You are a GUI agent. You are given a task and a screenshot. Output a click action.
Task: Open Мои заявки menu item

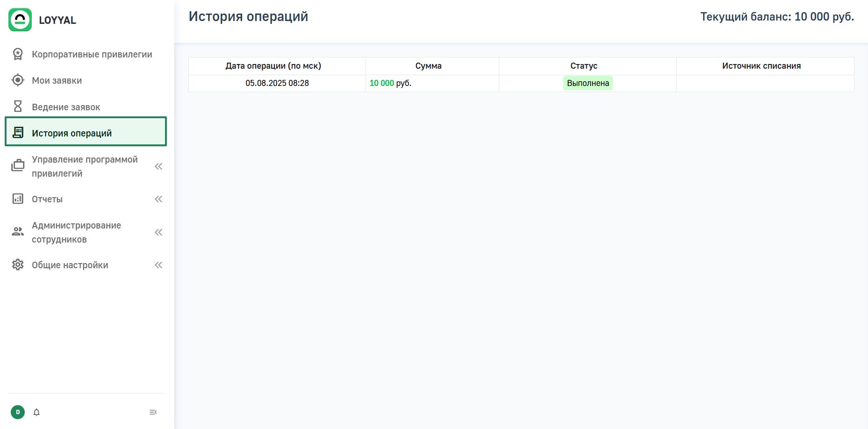(x=57, y=80)
